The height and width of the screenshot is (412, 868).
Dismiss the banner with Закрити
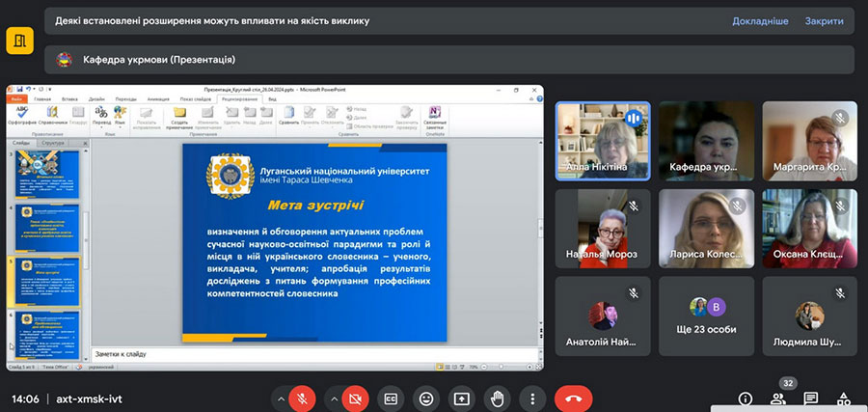tap(825, 20)
